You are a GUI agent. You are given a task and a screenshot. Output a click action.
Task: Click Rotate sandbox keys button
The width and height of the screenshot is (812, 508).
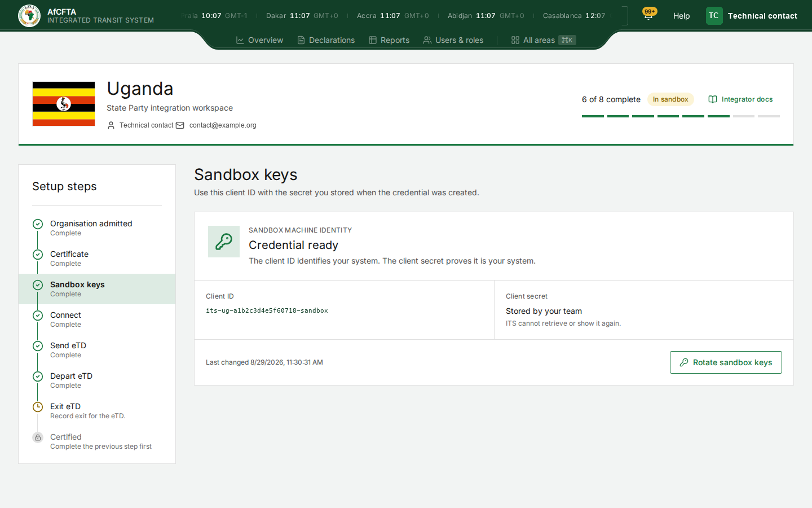point(726,362)
